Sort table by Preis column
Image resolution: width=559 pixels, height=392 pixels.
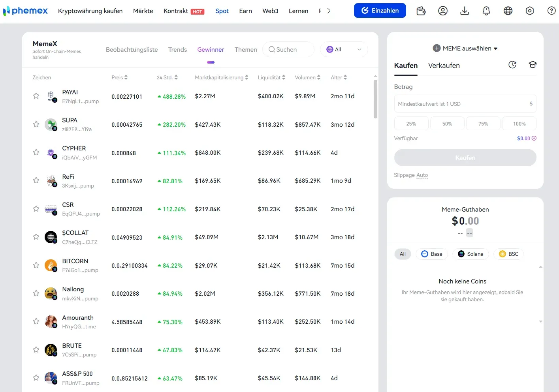119,77
